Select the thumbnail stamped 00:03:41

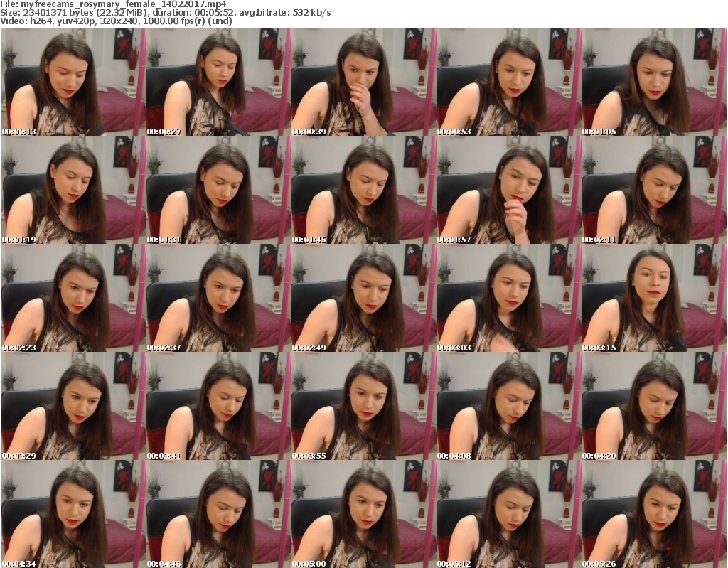point(218,406)
